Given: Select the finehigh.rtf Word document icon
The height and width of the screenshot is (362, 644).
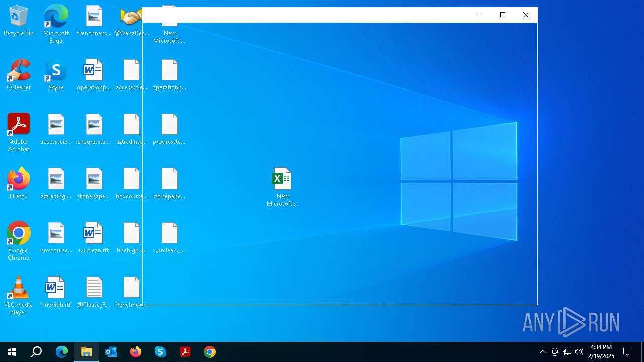Looking at the screenshot, I should pos(56,292).
